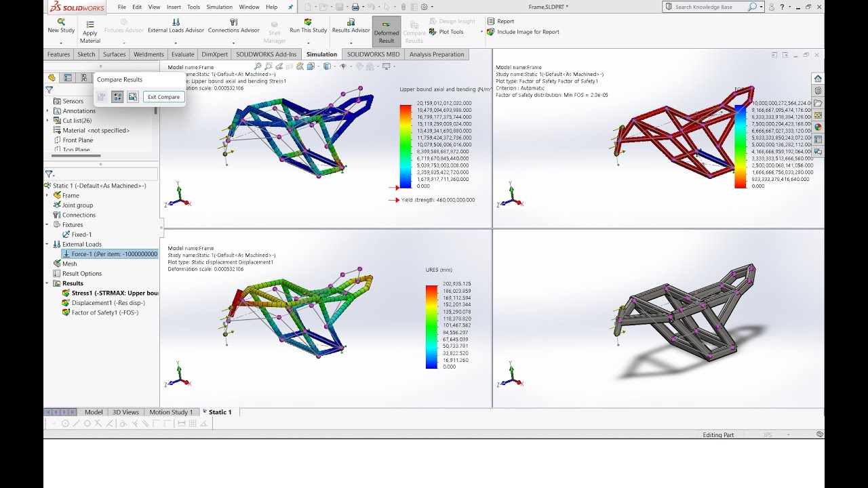
Task: Open the Tools menu
Action: pos(193,7)
